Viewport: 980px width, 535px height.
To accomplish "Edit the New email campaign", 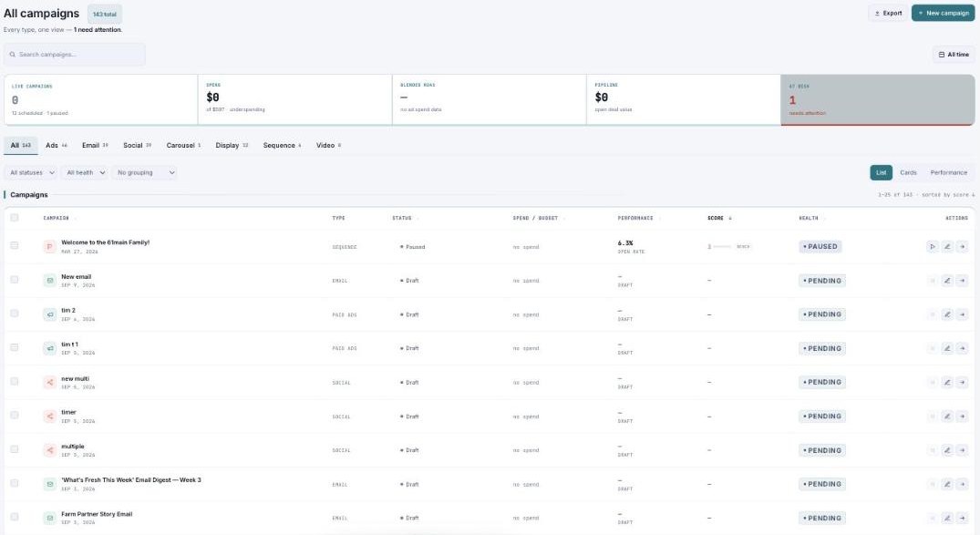I will 947,281.
